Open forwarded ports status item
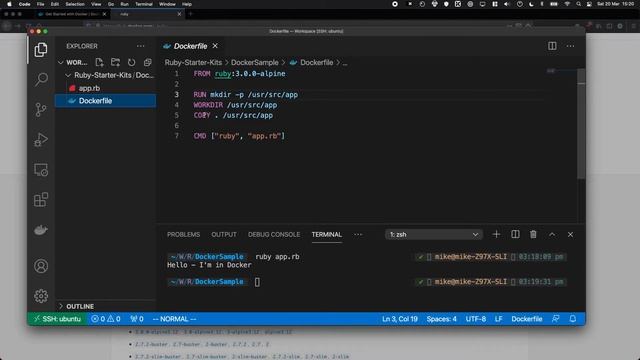Image resolution: width=640 pixels, height=360 pixels. pyautogui.click(x=137, y=319)
